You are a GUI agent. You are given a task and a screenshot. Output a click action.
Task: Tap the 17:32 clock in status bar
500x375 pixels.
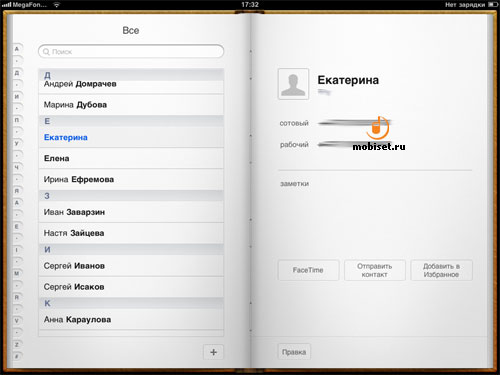(x=250, y=5)
